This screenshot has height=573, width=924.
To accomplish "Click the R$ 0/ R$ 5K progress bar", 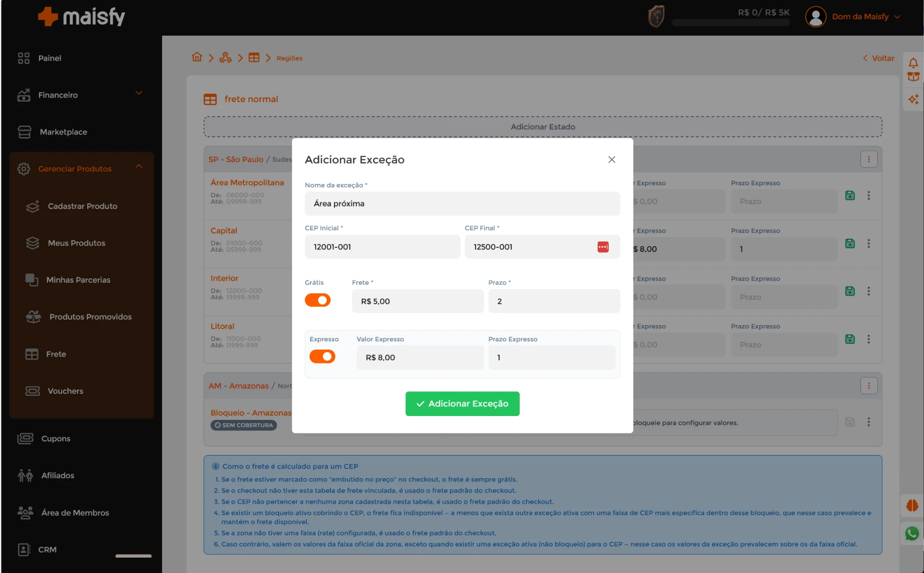I will point(731,23).
